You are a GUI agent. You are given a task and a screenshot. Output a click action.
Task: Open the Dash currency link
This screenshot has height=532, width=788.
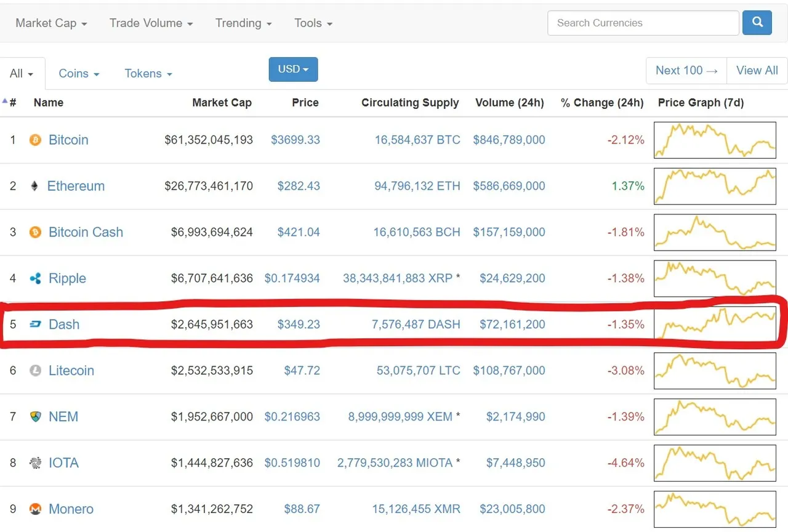pyautogui.click(x=64, y=324)
